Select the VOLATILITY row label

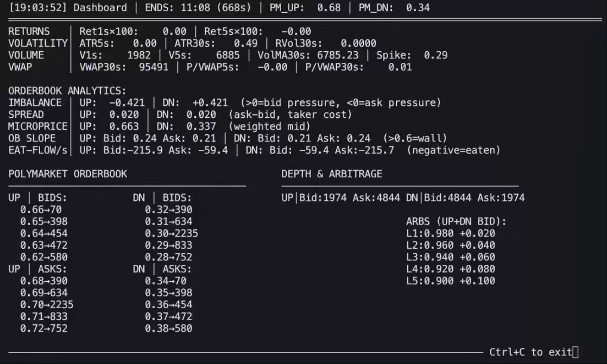(38, 43)
